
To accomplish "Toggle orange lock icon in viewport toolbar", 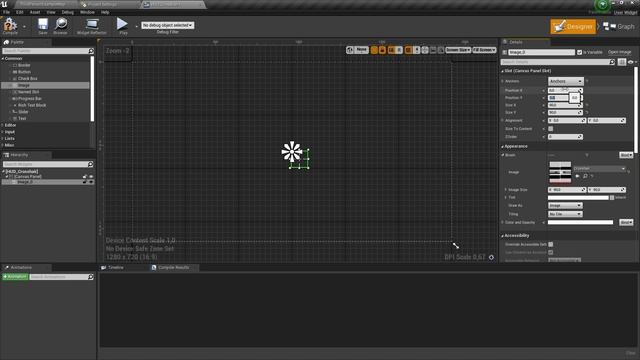I will (382, 50).
